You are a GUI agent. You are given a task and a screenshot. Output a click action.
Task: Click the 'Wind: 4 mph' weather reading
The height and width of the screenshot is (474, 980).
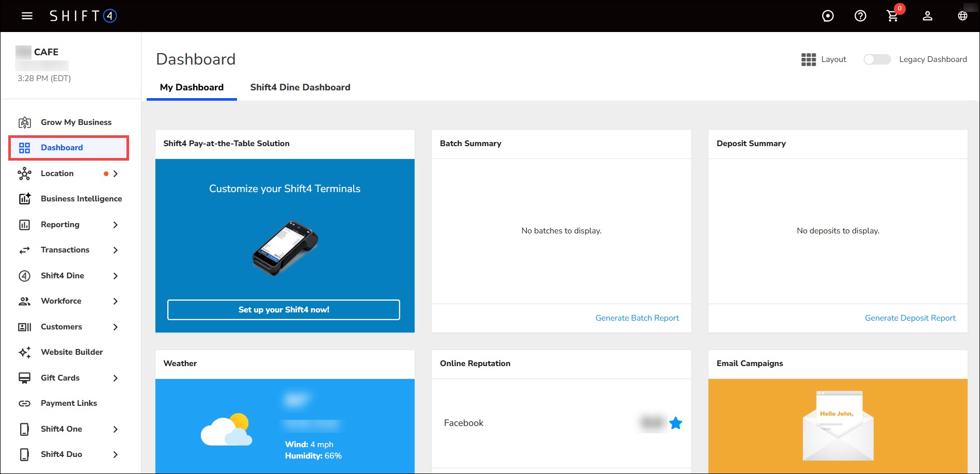pyautogui.click(x=309, y=445)
